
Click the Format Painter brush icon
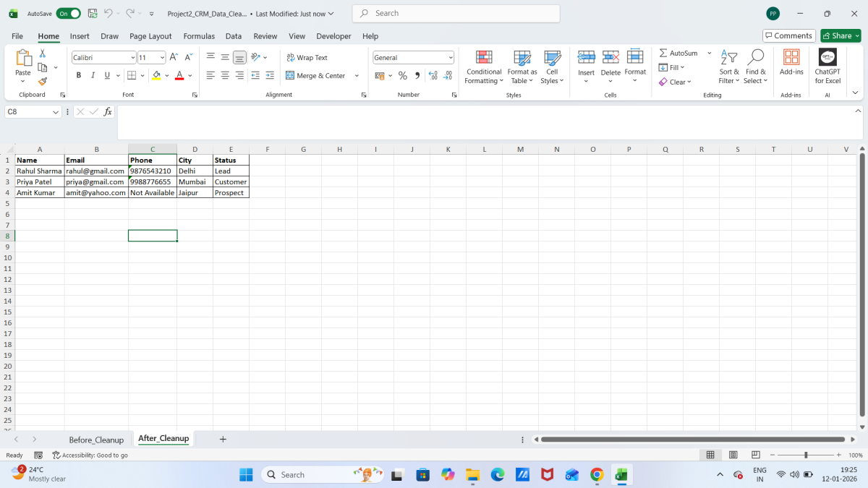43,82
